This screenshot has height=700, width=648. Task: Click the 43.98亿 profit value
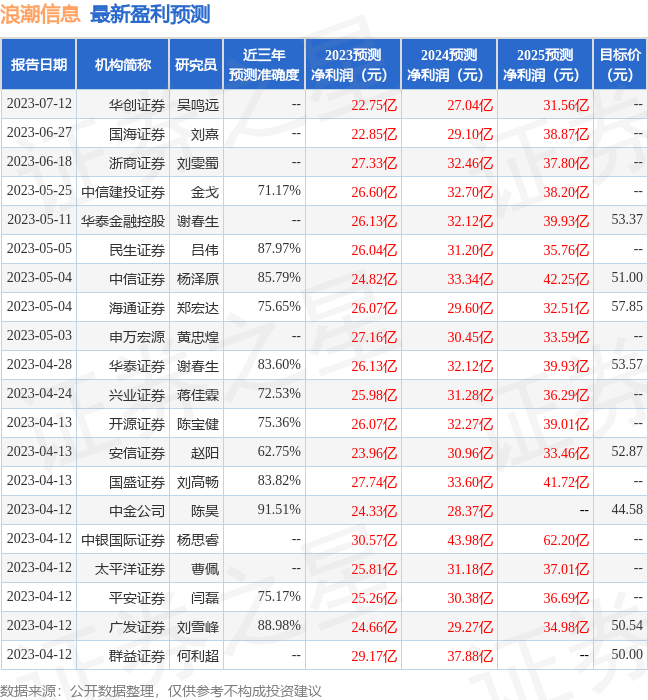pos(470,540)
